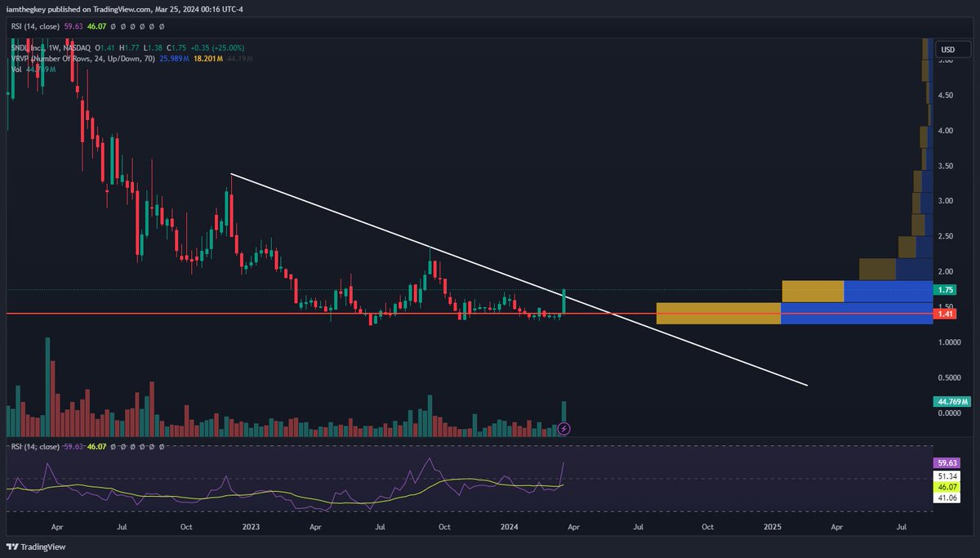Image resolution: width=980 pixels, height=558 pixels.
Task: Click the tallest green volume bar
Action: [47, 386]
